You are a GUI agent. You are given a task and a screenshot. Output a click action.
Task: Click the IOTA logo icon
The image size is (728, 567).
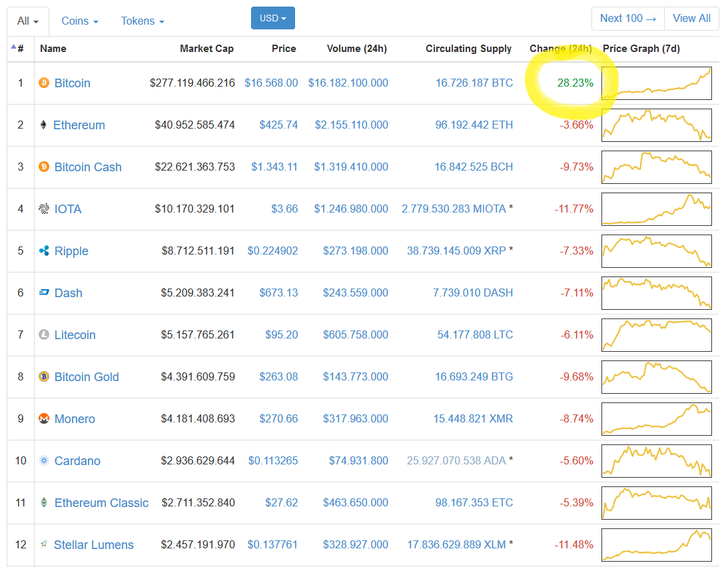coord(44,209)
